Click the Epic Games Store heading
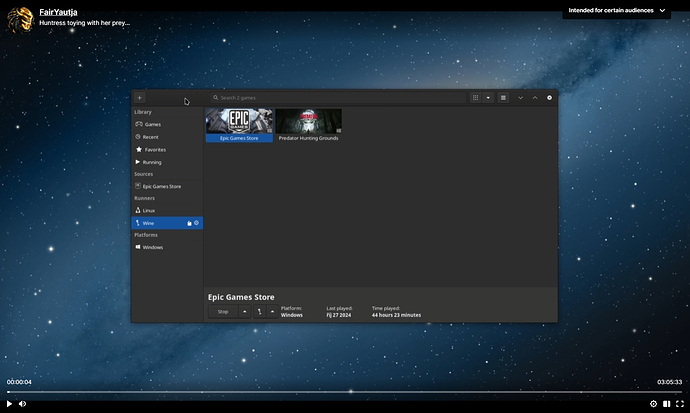Screen dimensions: 690x413 [241, 297]
